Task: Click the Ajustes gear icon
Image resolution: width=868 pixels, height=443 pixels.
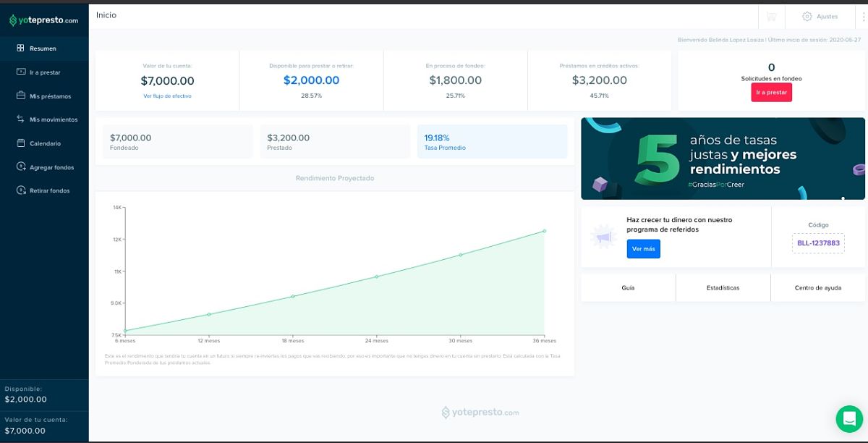Action: pos(807,16)
